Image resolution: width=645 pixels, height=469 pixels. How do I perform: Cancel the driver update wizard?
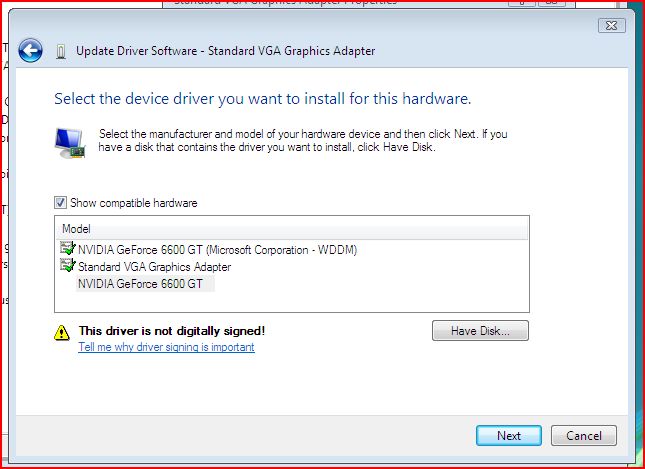click(584, 436)
